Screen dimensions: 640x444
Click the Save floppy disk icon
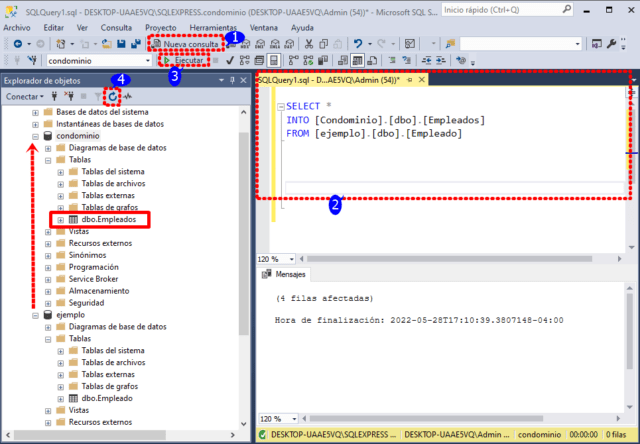121,44
